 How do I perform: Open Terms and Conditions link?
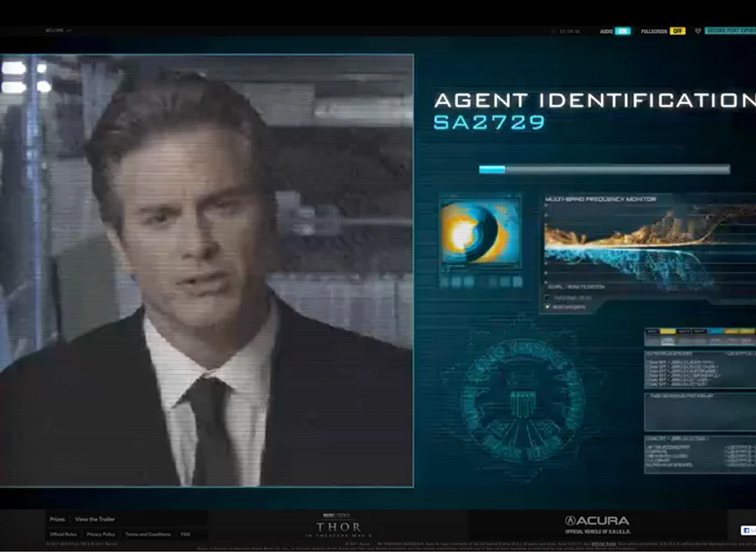point(148,534)
